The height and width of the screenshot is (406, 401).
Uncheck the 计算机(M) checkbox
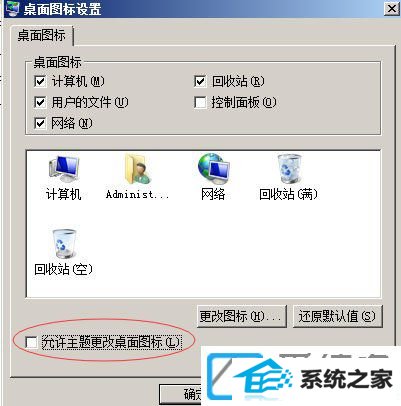pyautogui.click(x=40, y=81)
